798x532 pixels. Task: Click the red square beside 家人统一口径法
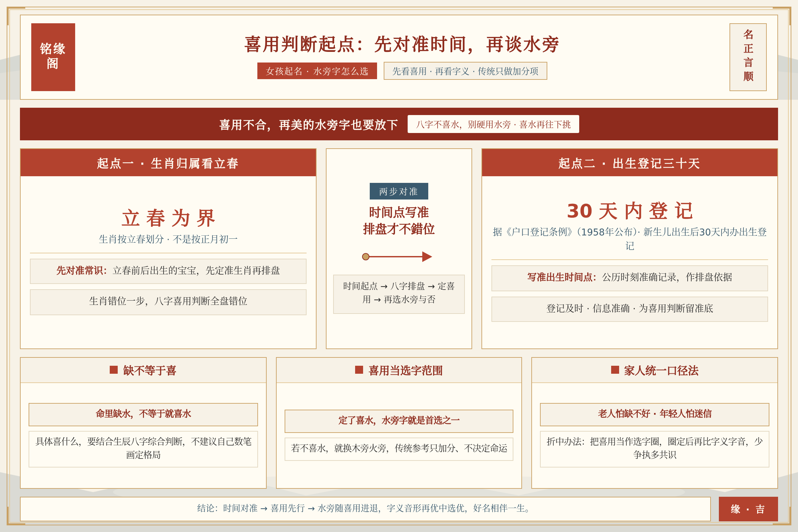[615, 370]
